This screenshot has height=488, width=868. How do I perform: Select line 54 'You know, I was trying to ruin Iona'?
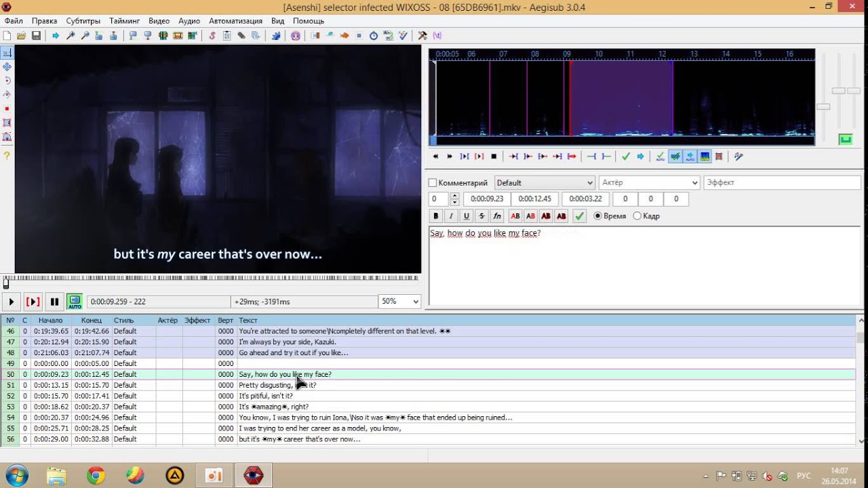[428, 418]
